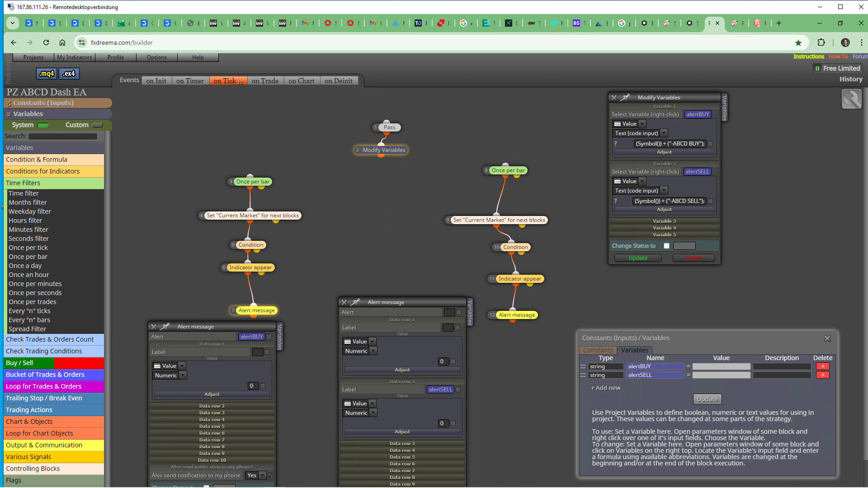This screenshot has height=488, width=868.
Task: Click Update in Modify Variables panel
Action: coord(638,258)
